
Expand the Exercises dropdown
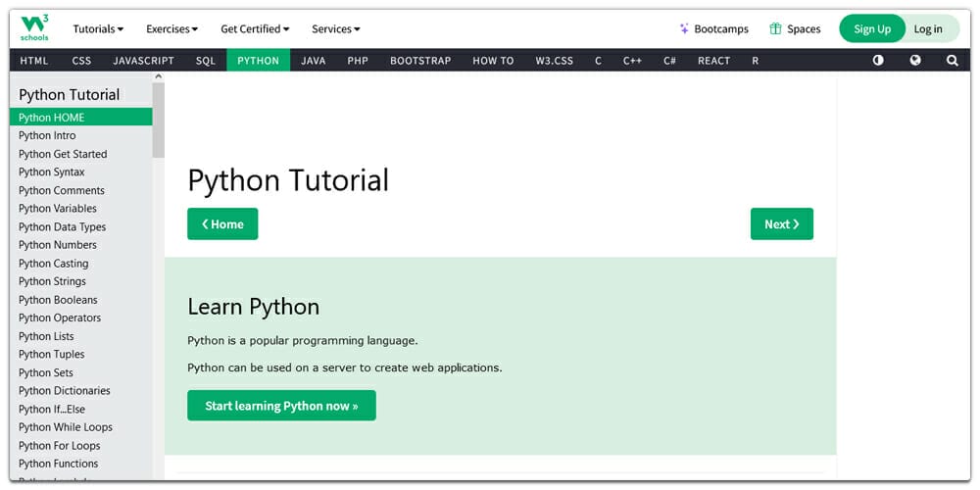[x=171, y=28]
